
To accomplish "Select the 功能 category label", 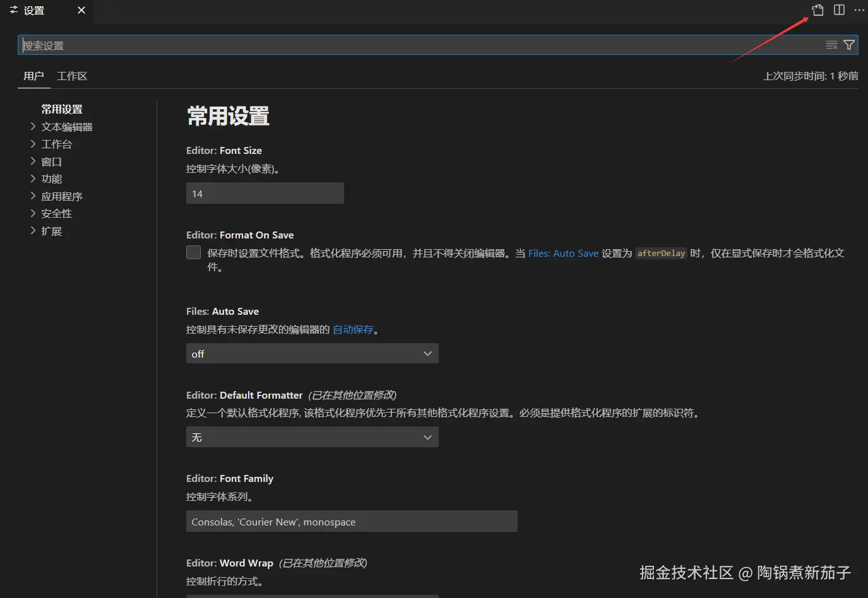I will click(x=52, y=179).
